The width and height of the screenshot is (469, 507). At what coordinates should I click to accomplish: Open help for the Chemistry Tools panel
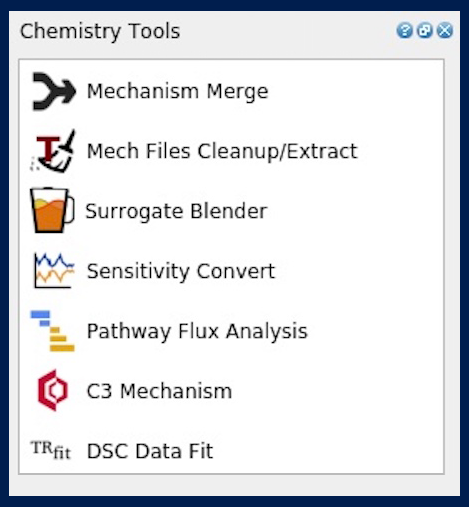click(405, 31)
